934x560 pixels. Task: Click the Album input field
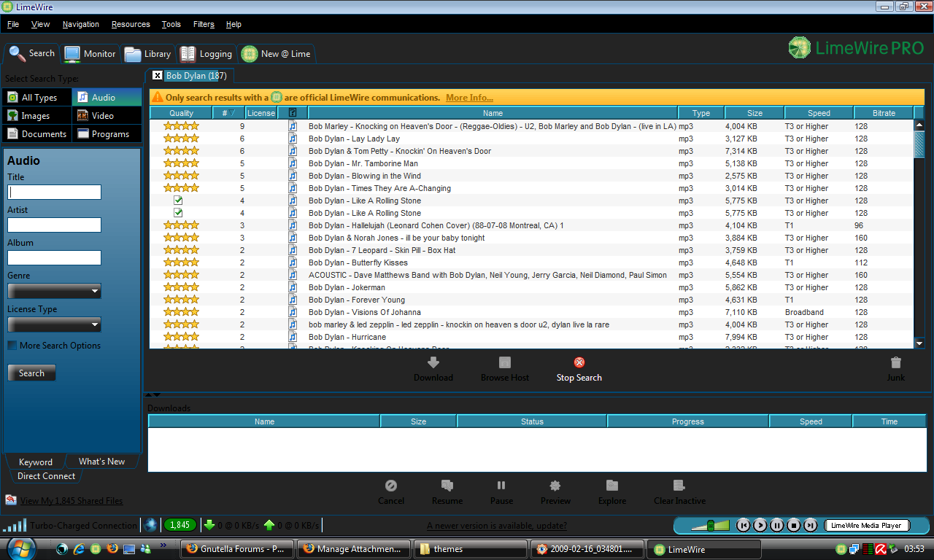click(x=54, y=258)
